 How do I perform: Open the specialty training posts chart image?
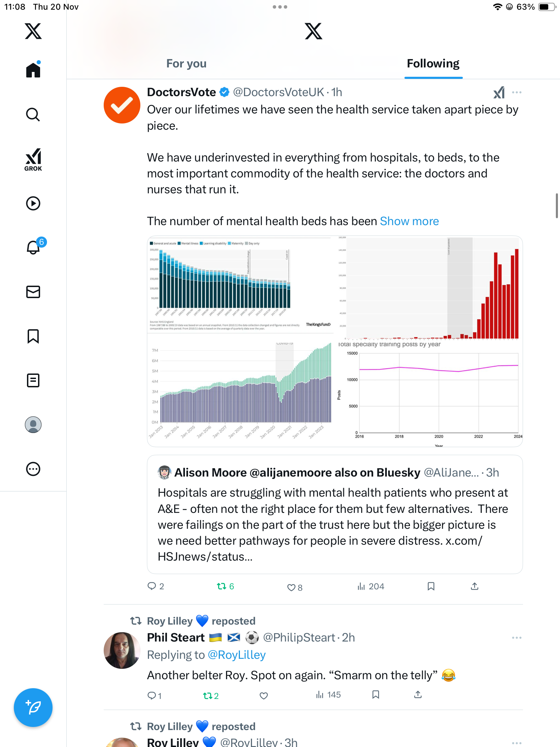click(x=429, y=394)
